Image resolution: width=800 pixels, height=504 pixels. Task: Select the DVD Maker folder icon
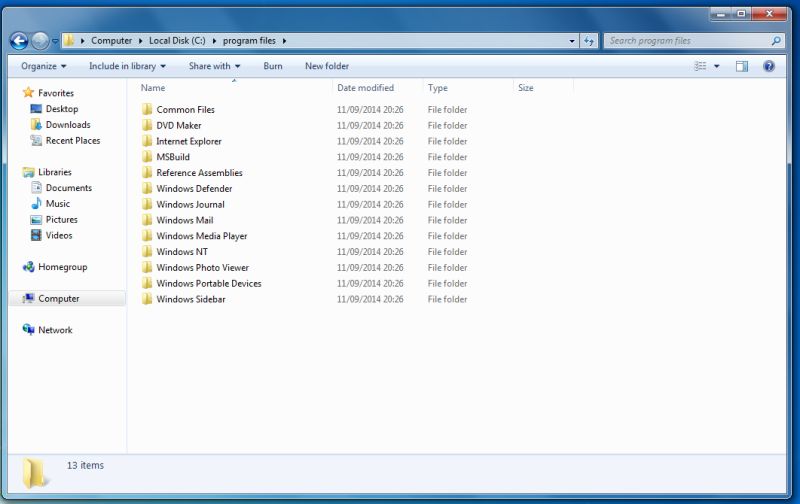[147, 125]
